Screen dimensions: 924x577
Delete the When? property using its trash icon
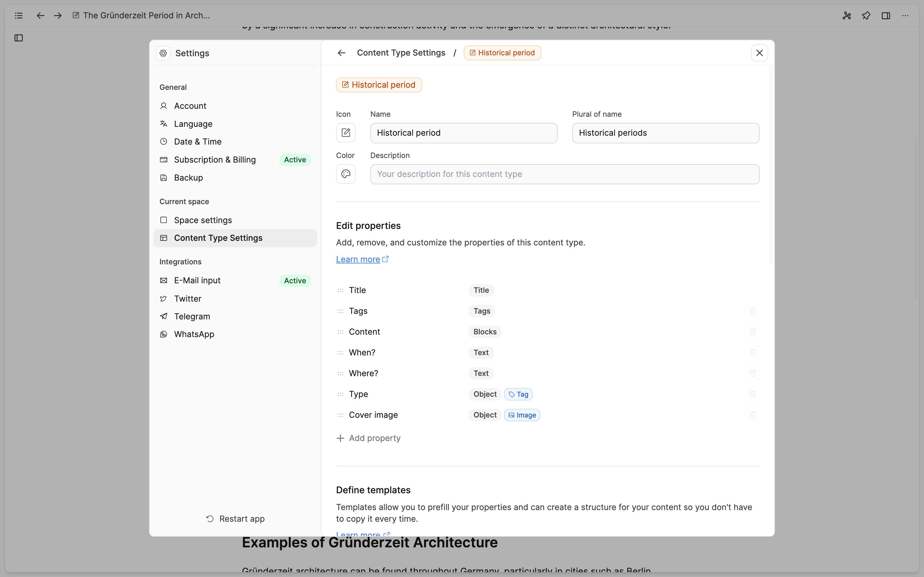(753, 352)
